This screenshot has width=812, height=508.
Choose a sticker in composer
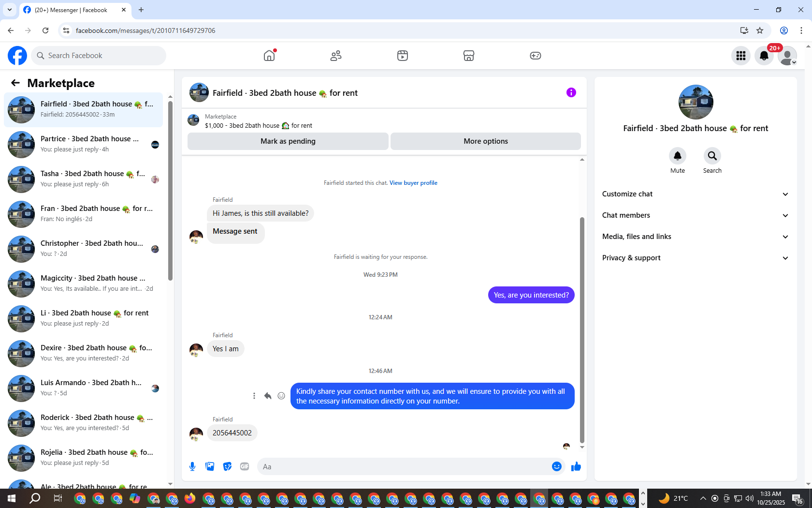[x=227, y=466]
